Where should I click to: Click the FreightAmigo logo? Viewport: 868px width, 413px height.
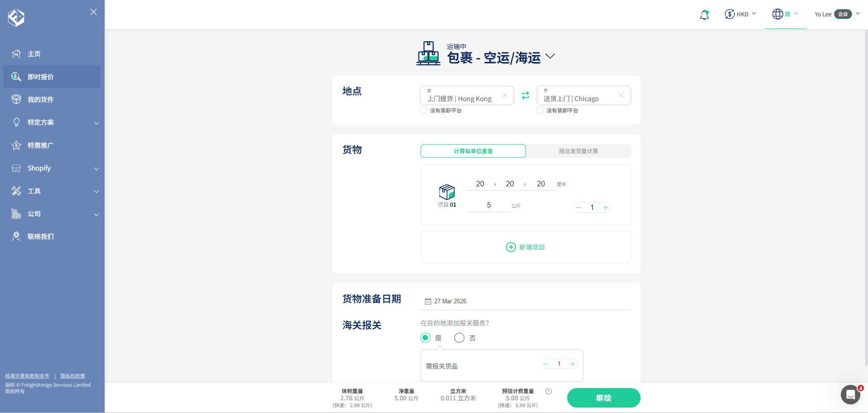16,18
